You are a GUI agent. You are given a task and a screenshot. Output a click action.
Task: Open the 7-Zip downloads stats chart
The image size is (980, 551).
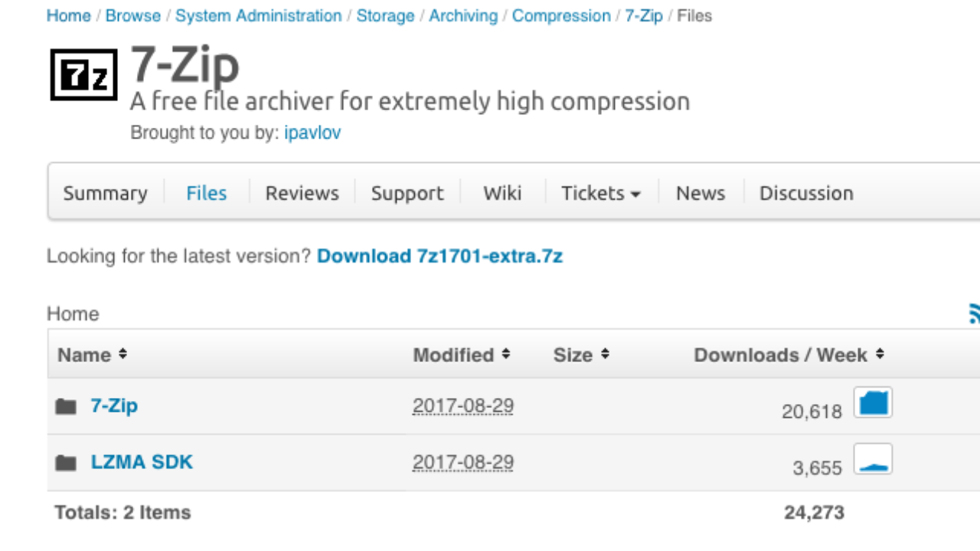pyautogui.click(x=873, y=403)
